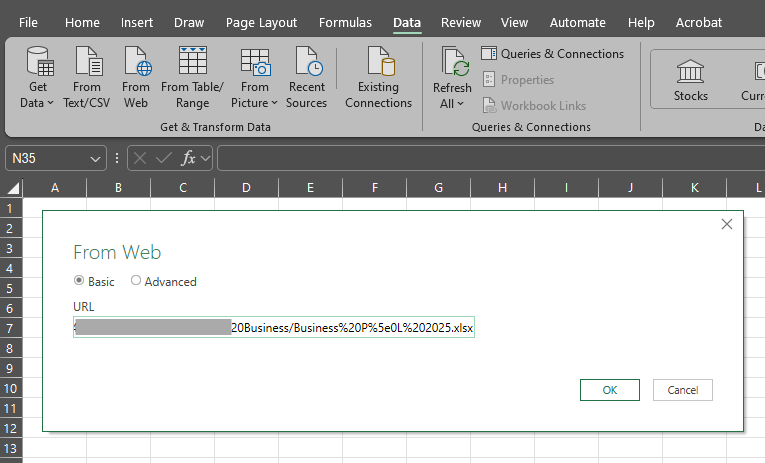
Task: Select row 8 header
Action: tap(11, 348)
